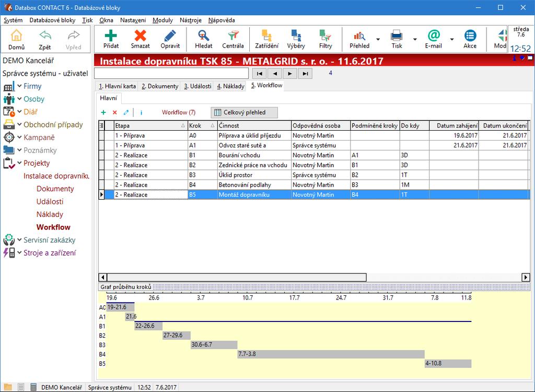
Task: Click the search input field above tabs
Action: tap(171, 73)
